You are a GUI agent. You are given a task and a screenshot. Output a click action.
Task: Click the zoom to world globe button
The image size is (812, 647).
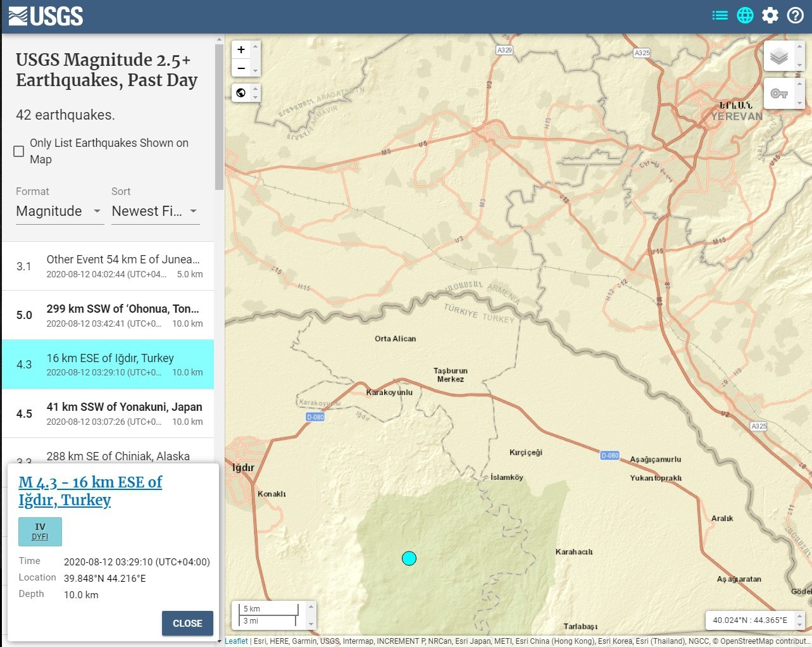pos(241,93)
